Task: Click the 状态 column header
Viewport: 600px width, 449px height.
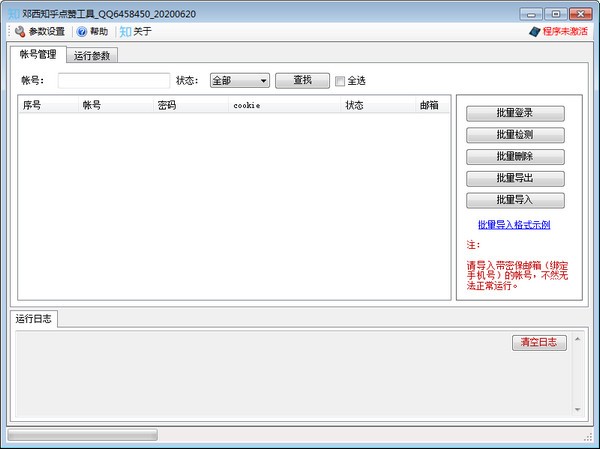Action: click(x=378, y=105)
